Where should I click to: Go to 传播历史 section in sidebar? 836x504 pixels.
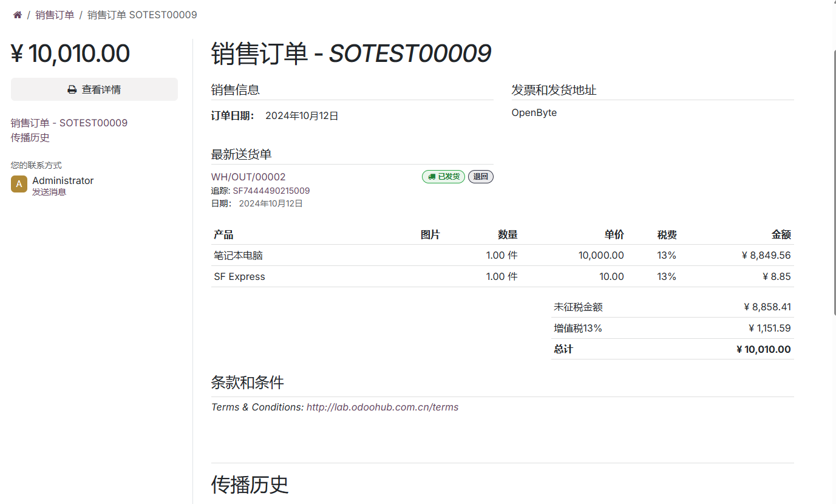[x=30, y=137]
